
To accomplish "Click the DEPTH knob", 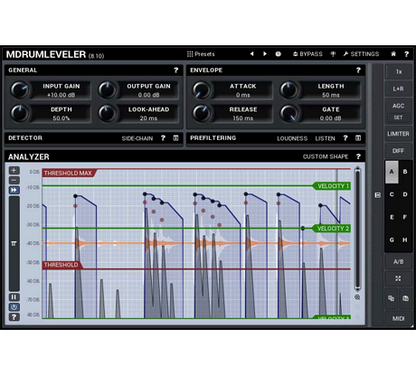I will (x=19, y=113).
